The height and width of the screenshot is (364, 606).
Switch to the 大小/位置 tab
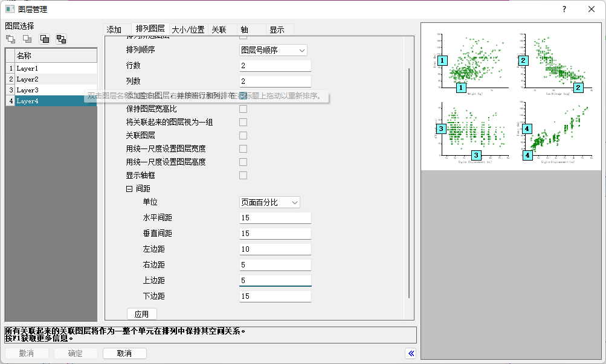coord(188,30)
